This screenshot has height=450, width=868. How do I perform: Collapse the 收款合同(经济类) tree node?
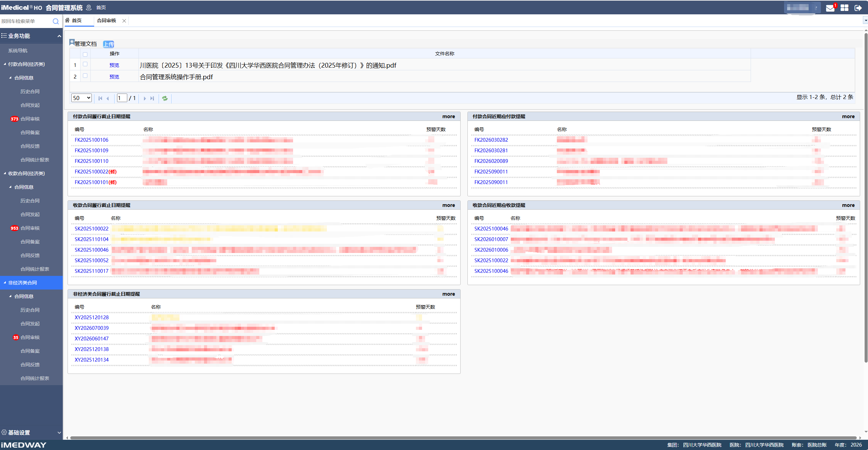pyautogui.click(x=5, y=173)
